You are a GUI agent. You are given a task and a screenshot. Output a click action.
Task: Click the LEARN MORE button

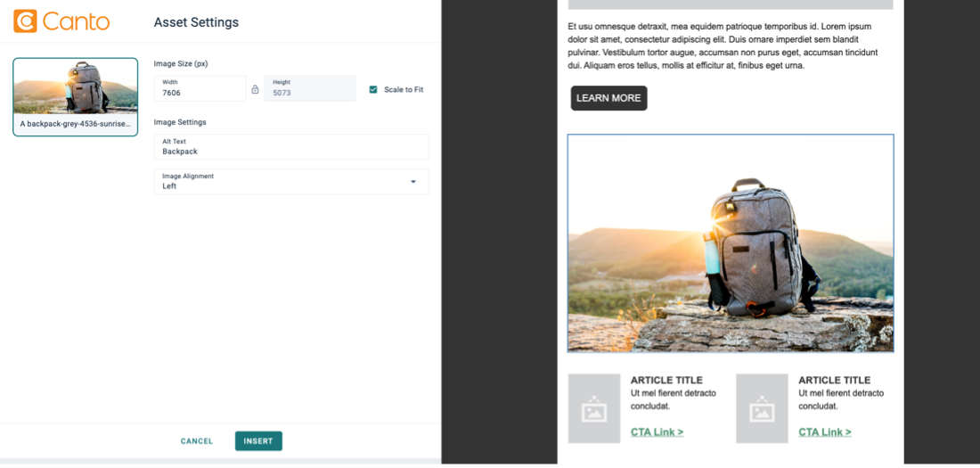(x=608, y=98)
